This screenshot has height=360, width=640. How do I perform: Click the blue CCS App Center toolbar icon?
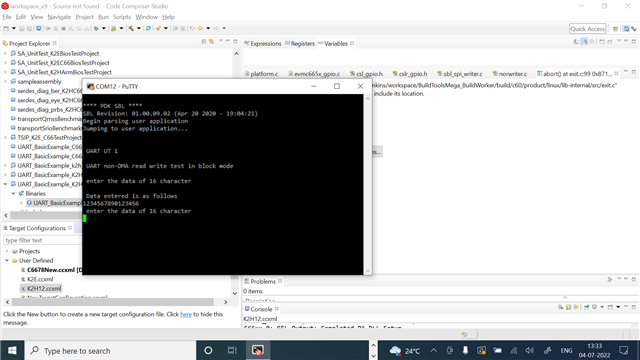39,29
